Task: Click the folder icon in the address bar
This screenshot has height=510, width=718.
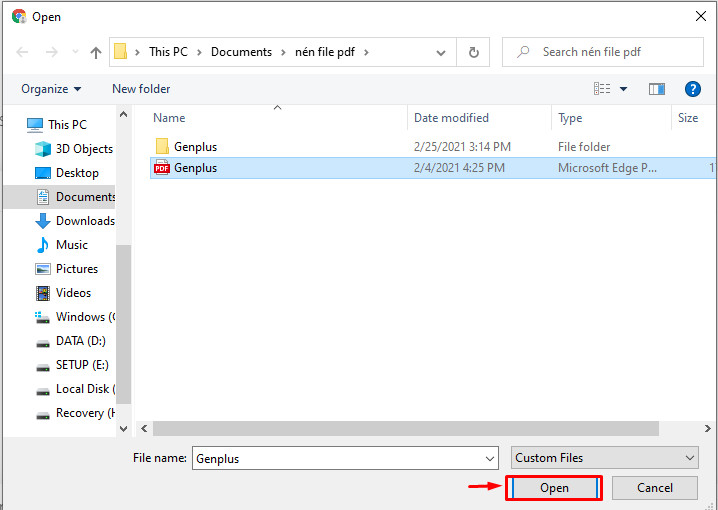Action: pyautogui.click(x=120, y=52)
